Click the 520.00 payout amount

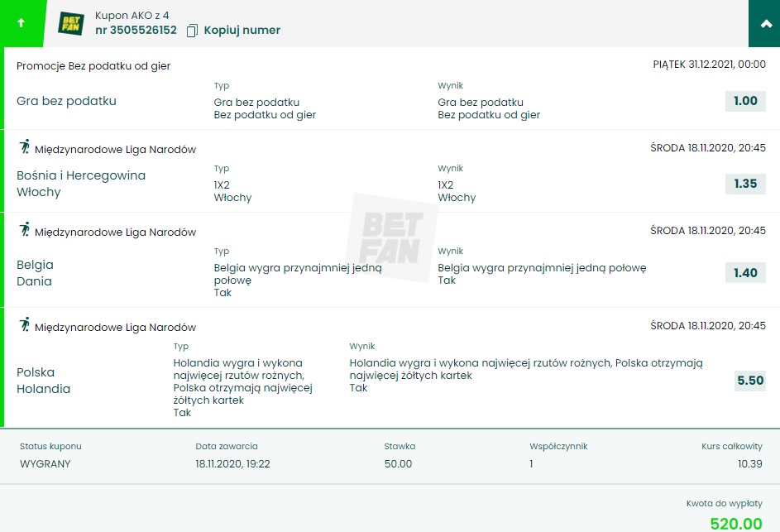click(x=735, y=523)
